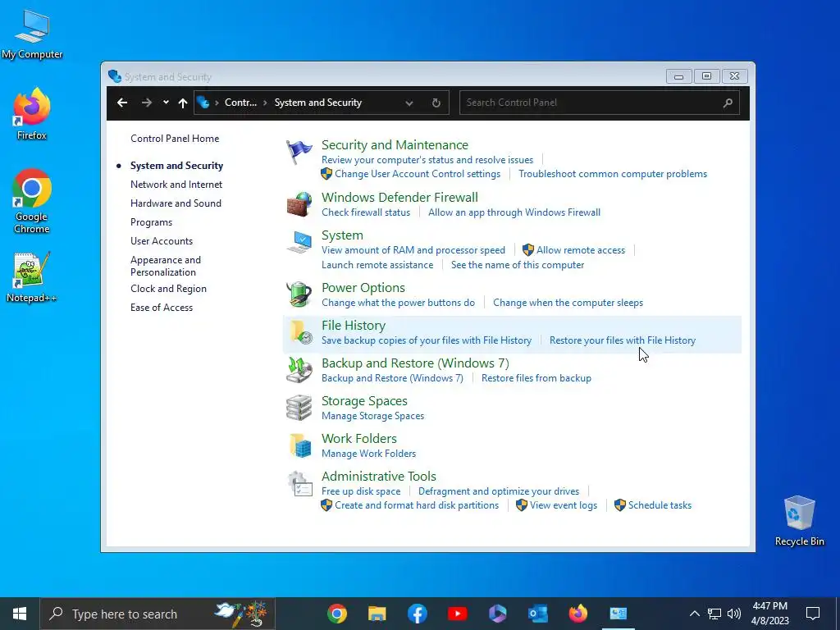Select Programs in the sidebar

click(151, 222)
